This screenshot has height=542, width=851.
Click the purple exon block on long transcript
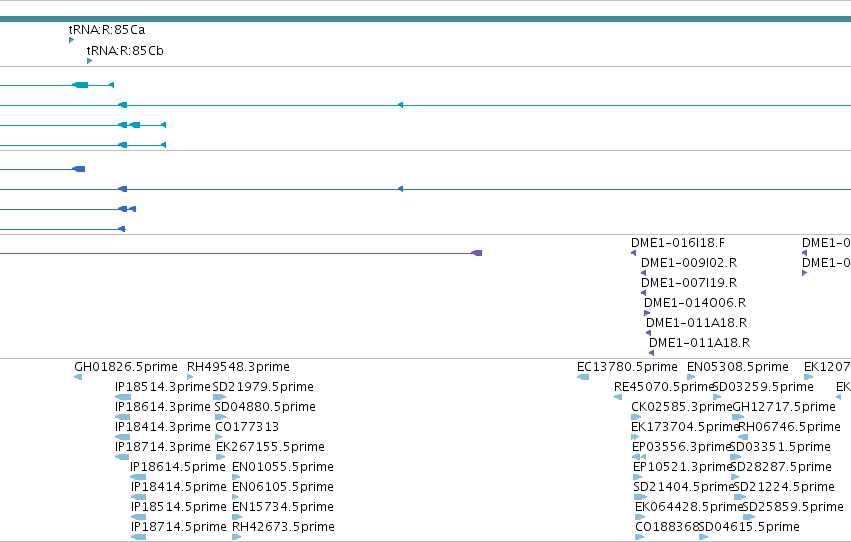click(477, 253)
